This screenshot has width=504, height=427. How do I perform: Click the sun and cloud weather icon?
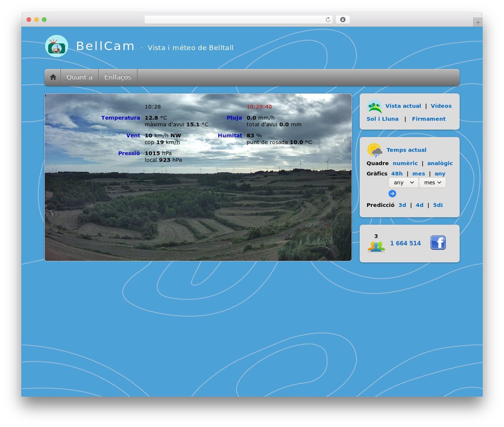tap(374, 150)
